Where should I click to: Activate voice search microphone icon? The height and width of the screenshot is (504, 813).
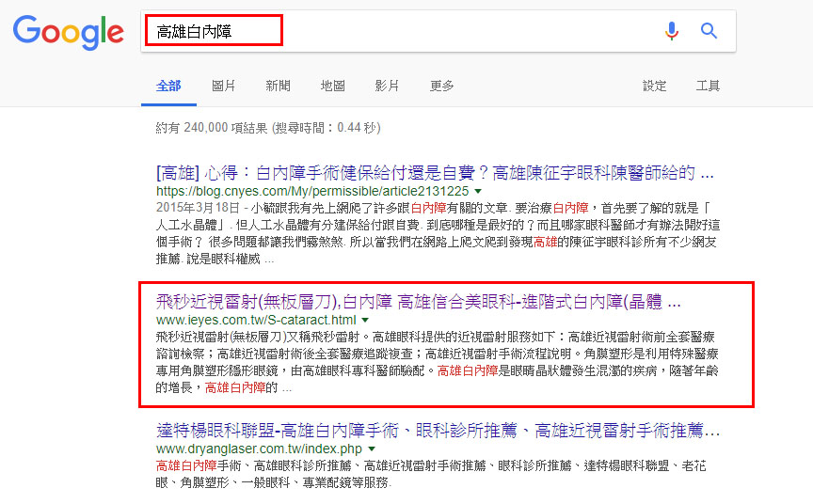[672, 31]
